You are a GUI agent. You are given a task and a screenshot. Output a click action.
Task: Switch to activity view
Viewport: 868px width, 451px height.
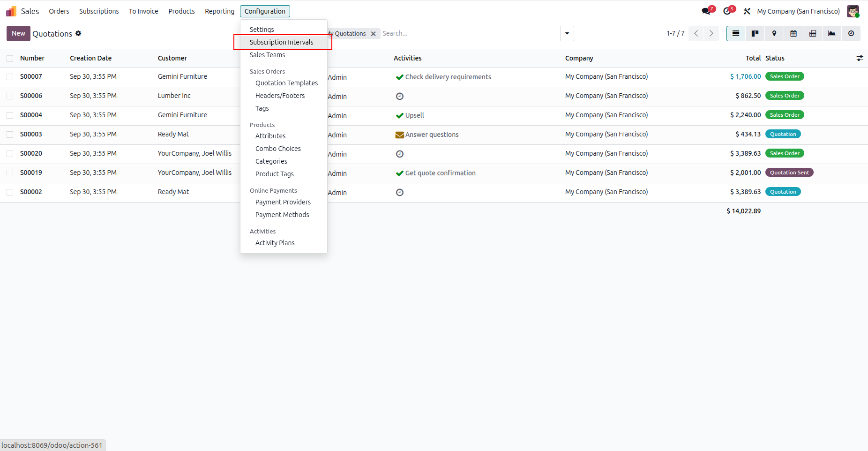tap(851, 33)
